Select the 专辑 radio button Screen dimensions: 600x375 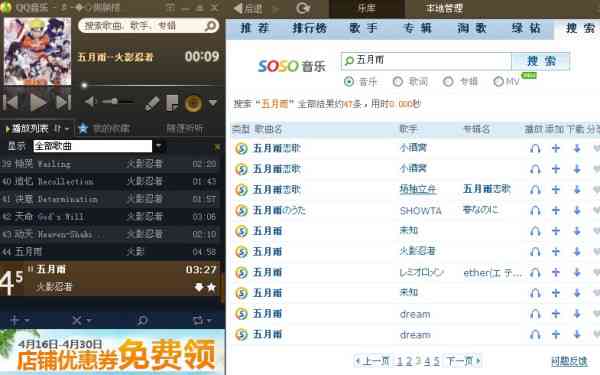[448, 82]
